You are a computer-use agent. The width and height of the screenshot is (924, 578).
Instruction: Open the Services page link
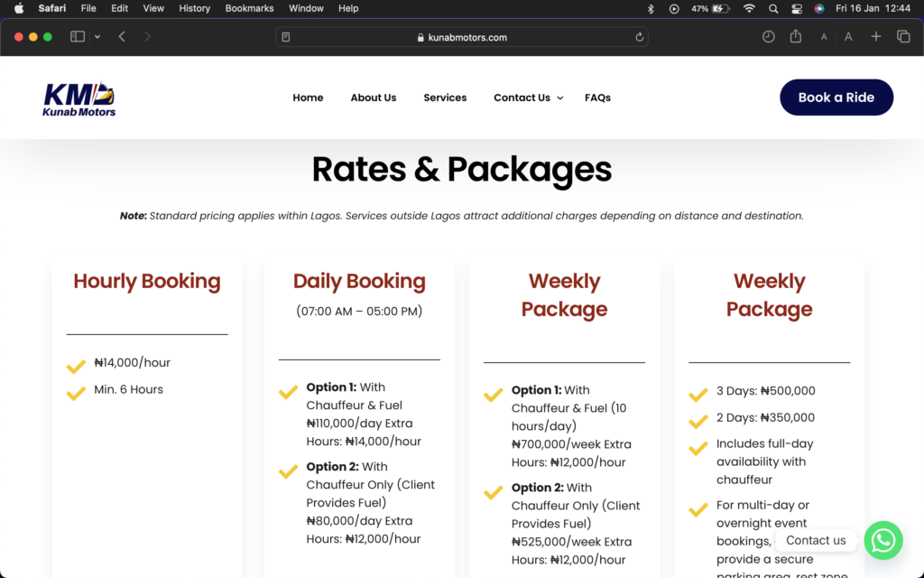click(445, 98)
